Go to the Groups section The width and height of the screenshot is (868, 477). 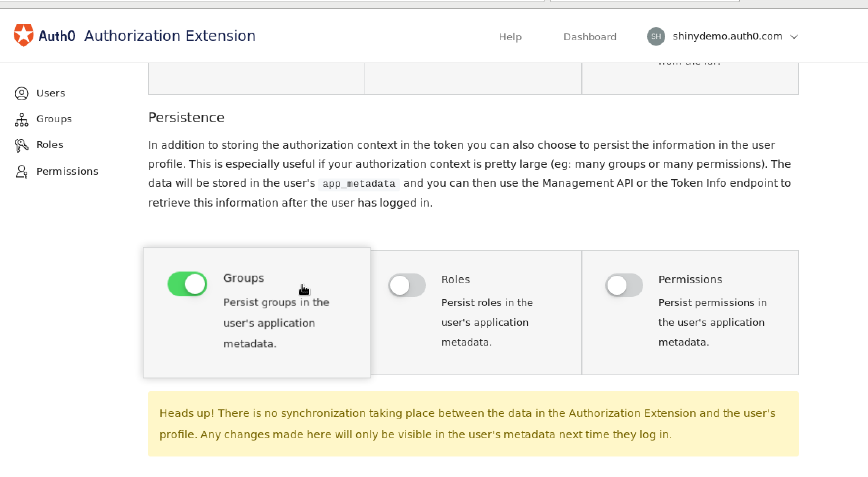pyautogui.click(x=54, y=119)
